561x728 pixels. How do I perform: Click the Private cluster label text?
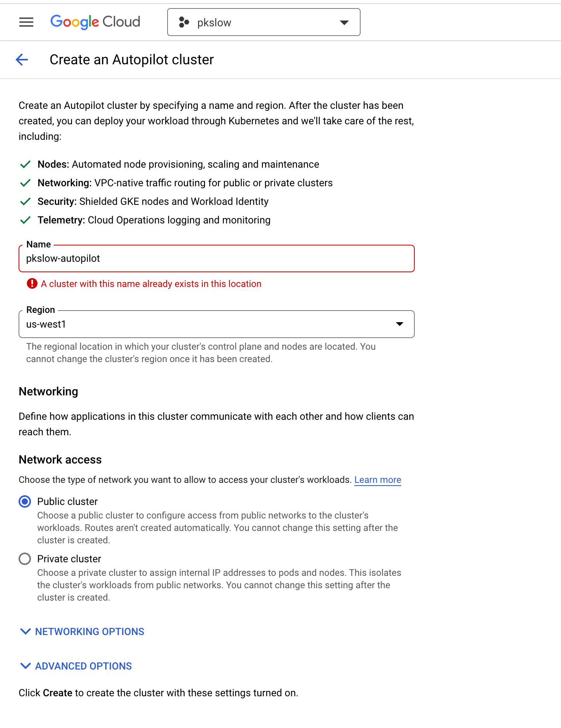point(69,559)
